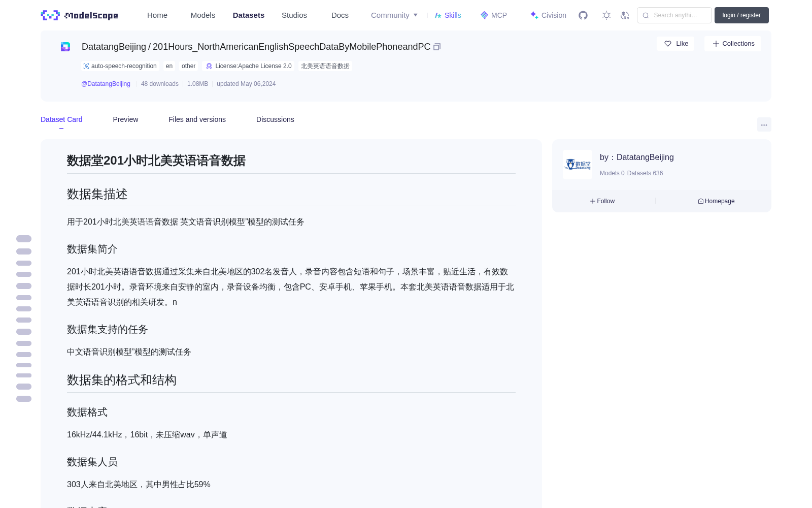Image resolution: width=812 pixels, height=508 pixels.
Task: Click the Civision sparkle icon
Action: pos(534,15)
